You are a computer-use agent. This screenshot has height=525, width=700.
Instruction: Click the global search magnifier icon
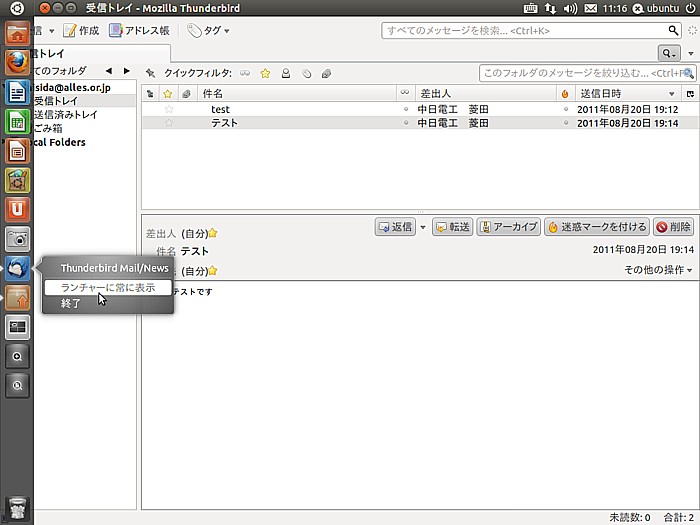(673, 30)
